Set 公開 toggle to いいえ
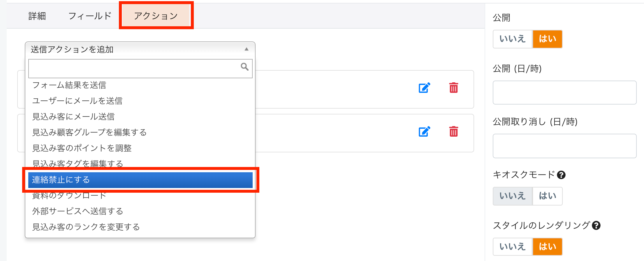The height and width of the screenshot is (261, 644). click(512, 39)
